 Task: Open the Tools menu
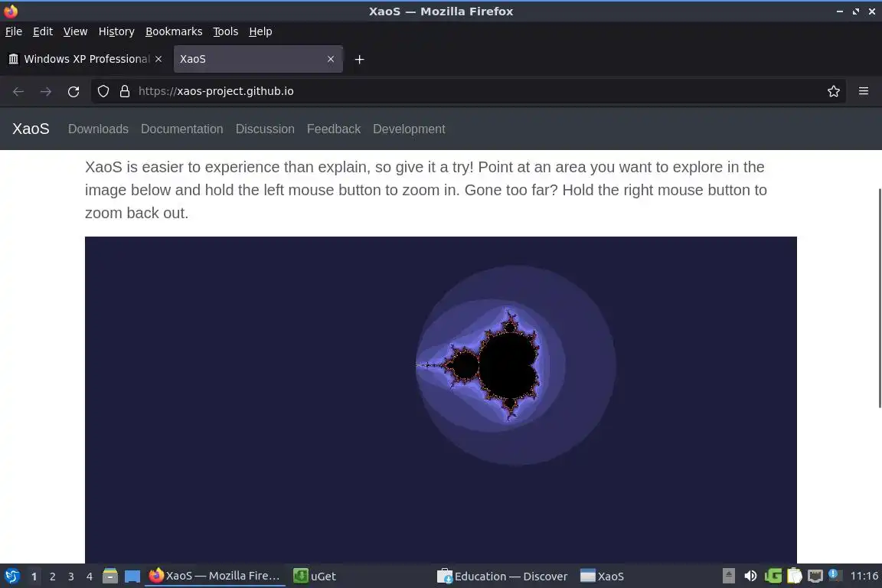click(x=226, y=31)
